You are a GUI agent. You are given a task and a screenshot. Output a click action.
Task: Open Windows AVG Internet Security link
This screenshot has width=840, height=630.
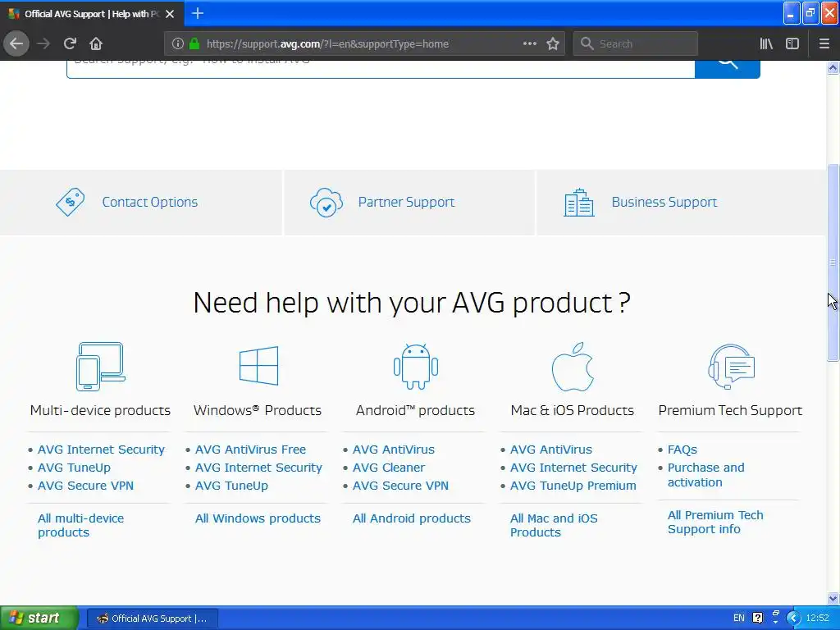click(x=258, y=468)
